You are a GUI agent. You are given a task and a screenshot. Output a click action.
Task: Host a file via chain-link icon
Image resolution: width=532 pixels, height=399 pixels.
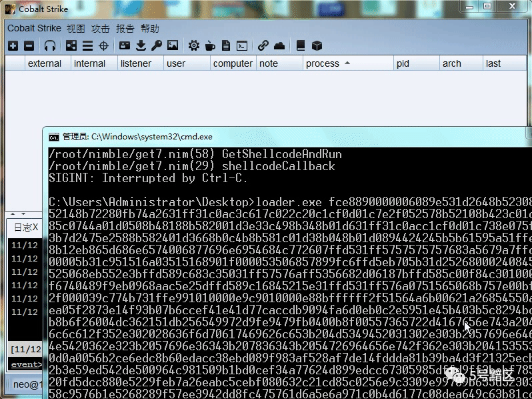click(263, 45)
